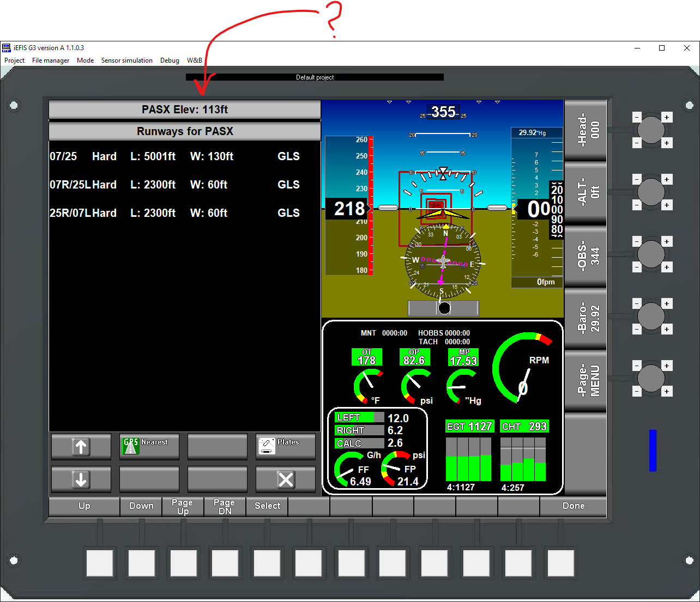Select runway 07R/25L row
The width and height of the screenshot is (700, 602).
click(x=185, y=185)
